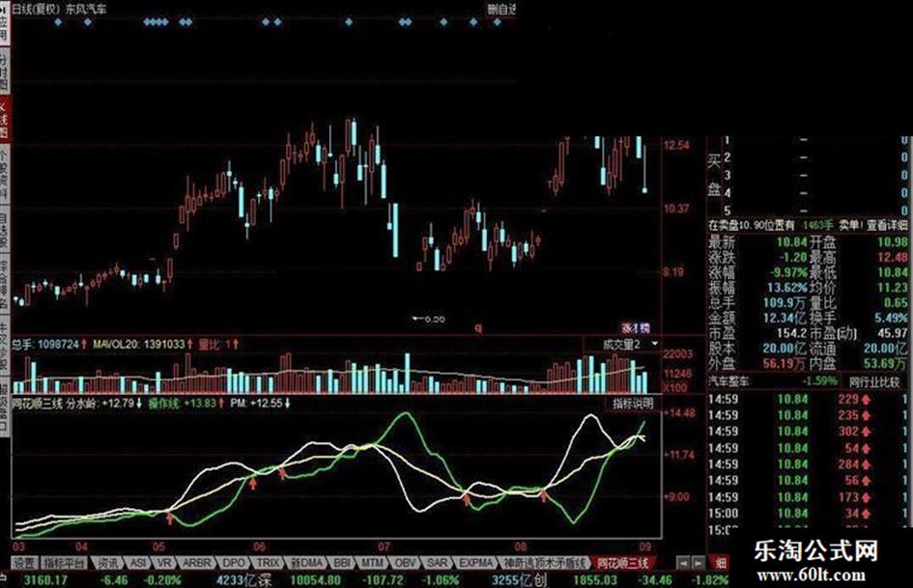Click the 日线(复权) period label

tap(37, 10)
